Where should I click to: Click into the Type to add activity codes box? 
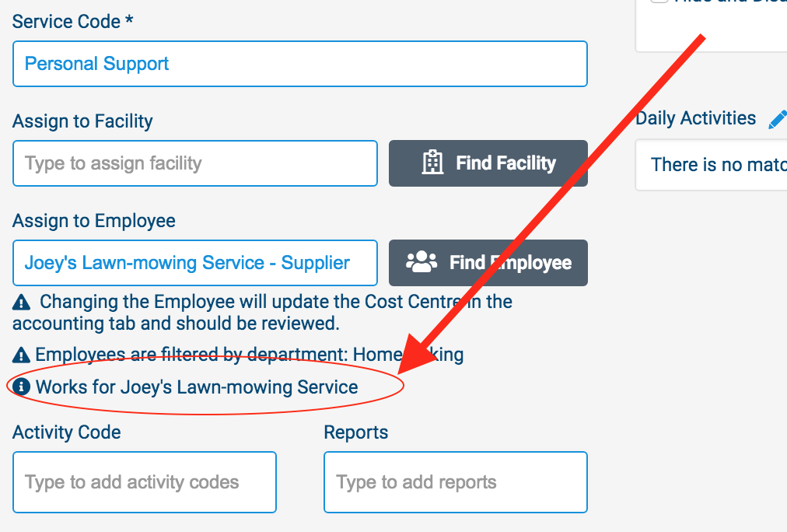click(x=144, y=482)
